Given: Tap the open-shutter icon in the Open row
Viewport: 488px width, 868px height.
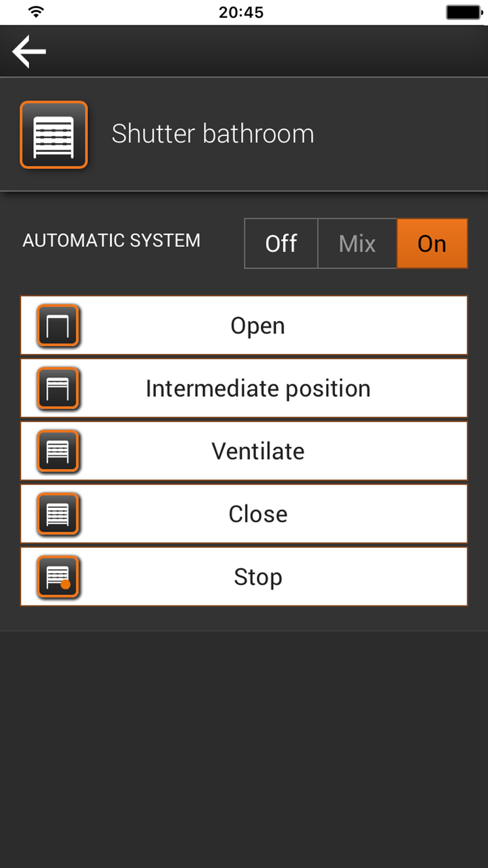Looking at the screenshot, I should tap(58, 326).
